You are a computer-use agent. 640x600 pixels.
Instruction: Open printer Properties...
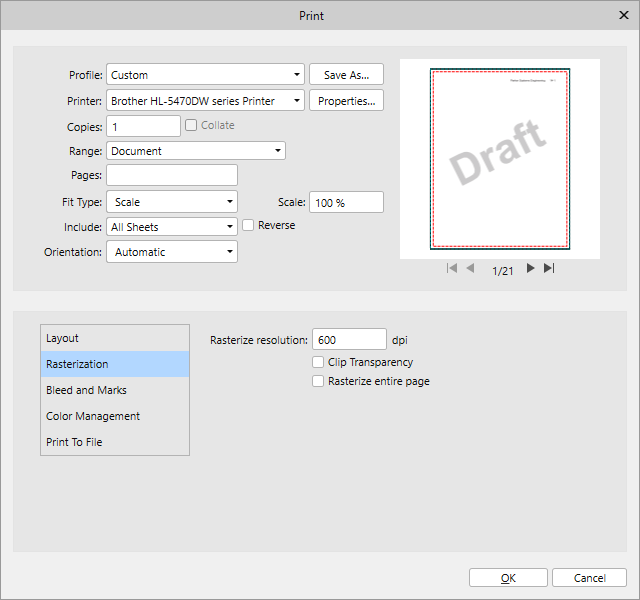[x=347, y=101]
